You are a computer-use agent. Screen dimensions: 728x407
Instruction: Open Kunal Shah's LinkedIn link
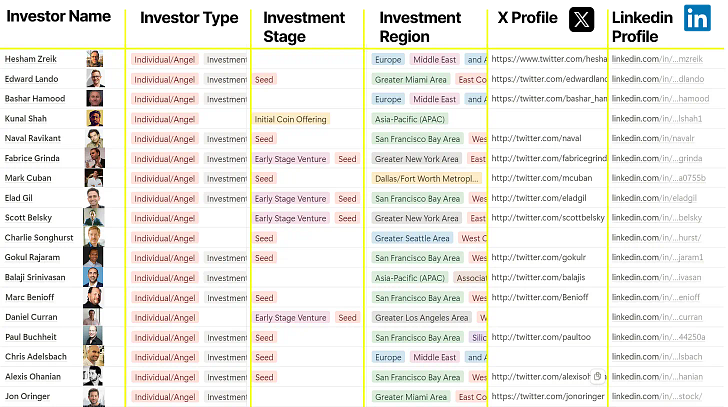click(x=656, y=118)
